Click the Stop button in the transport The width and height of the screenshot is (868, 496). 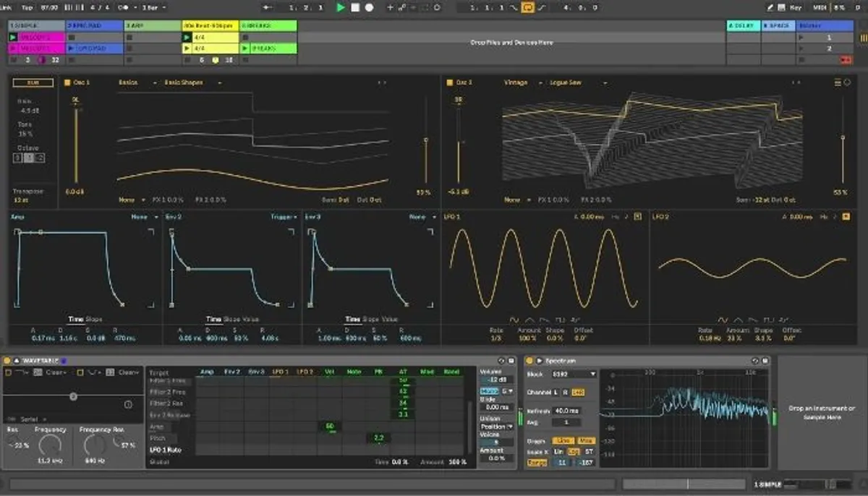357,7
